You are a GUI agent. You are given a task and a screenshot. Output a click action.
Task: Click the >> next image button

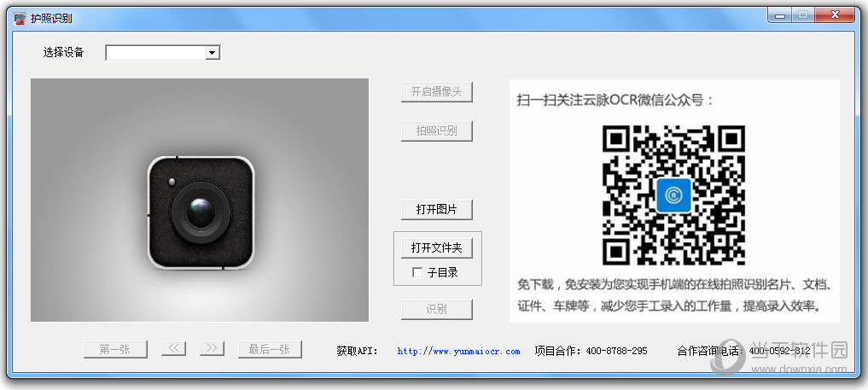(212, 348)
